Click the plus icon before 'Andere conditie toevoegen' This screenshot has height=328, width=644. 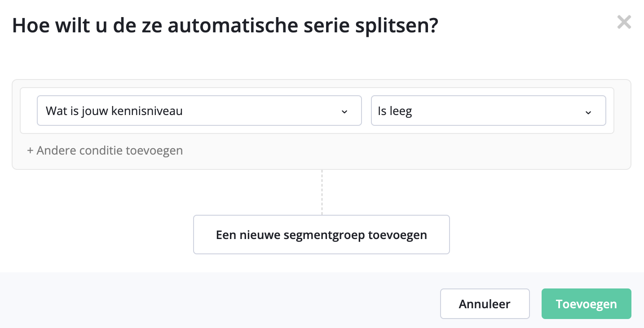[x=31, y=151]
